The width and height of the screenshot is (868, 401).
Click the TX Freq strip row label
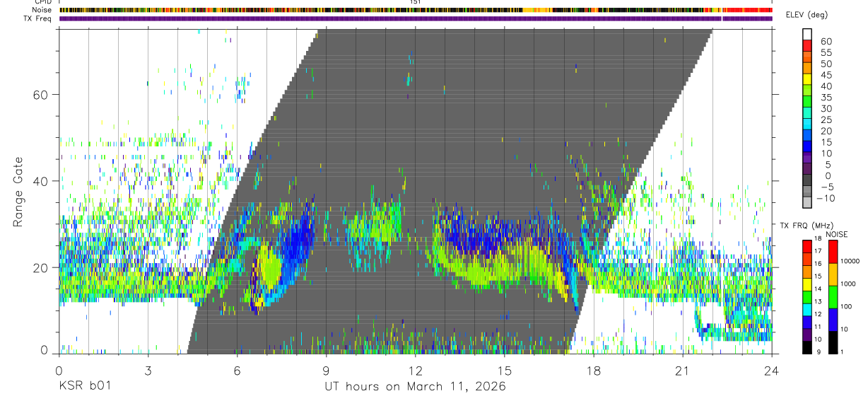coord(39,18)
